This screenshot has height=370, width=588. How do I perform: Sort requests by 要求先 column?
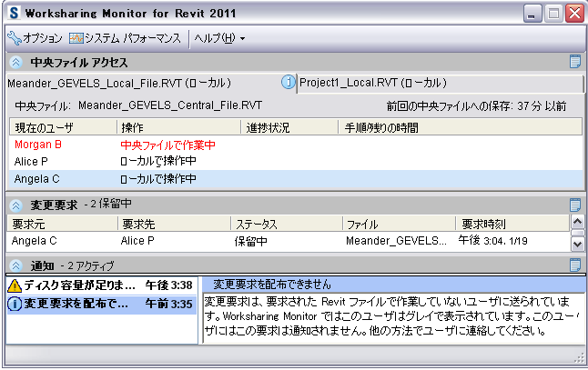(174, 224)
